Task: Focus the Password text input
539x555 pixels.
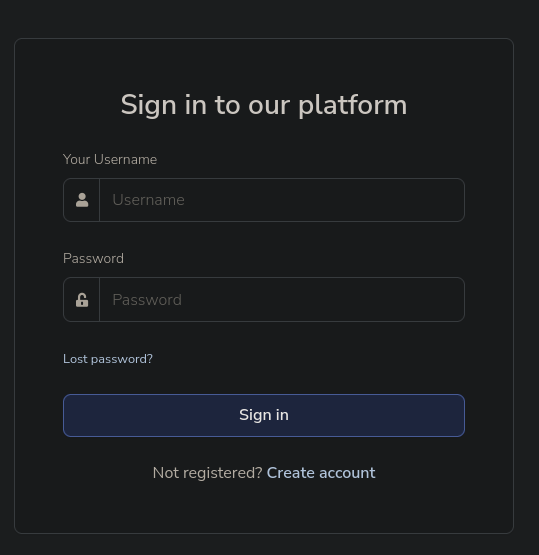Action: pos(282,299)
